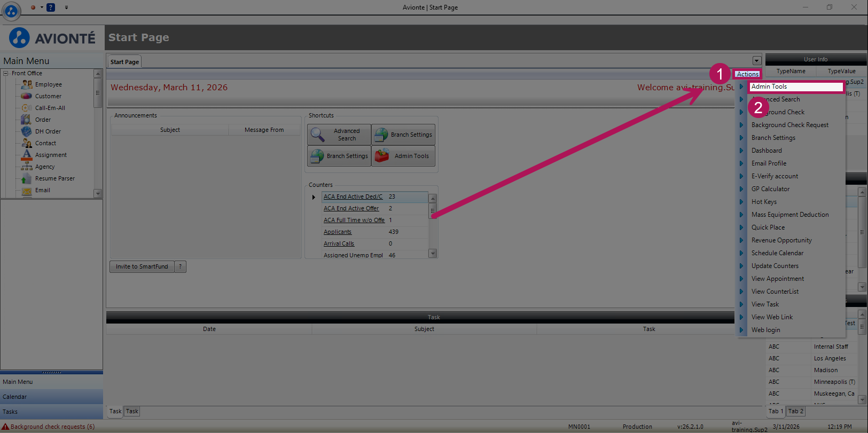Open the Applicants counter link

point(338,232)
